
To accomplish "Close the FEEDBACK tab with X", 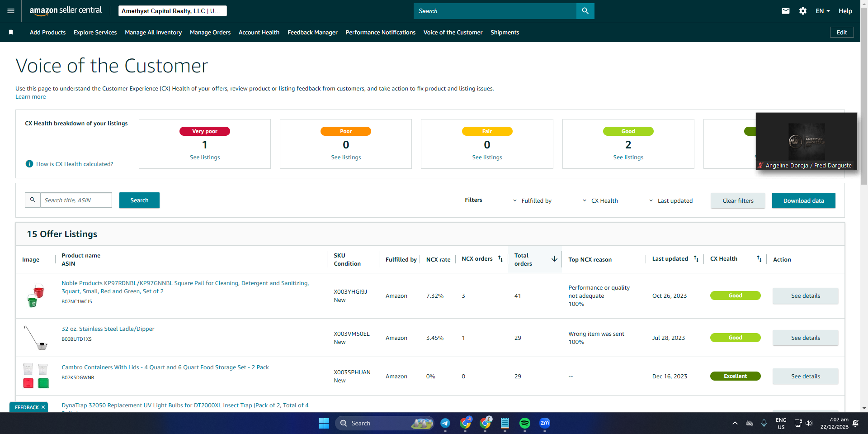I will tap(43, 407).
